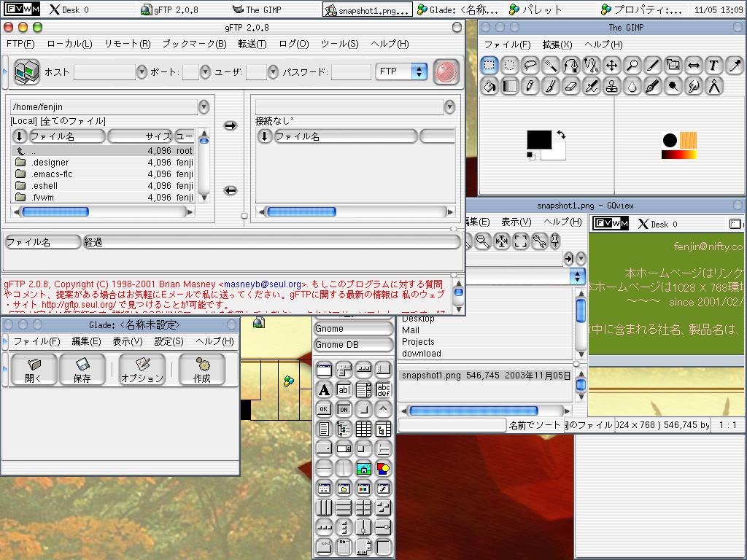The width and height of the screenshot is (747, 560).
Task: Select the Bezier paths pen tool in GIMP
Action: click(x=570, y=65)
